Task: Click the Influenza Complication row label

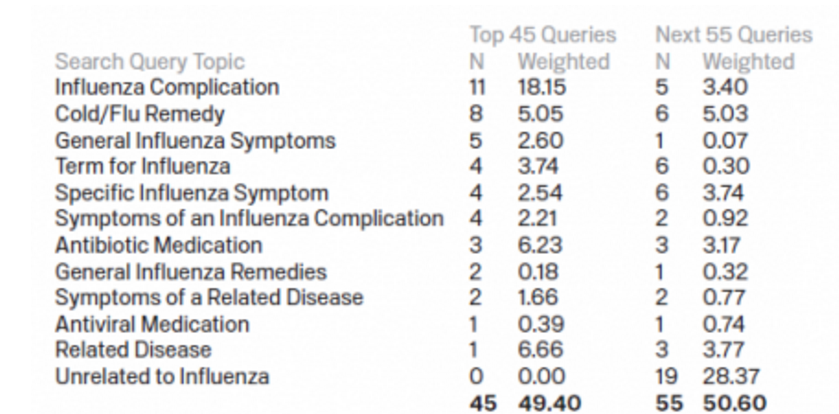Action: [167, 88]
